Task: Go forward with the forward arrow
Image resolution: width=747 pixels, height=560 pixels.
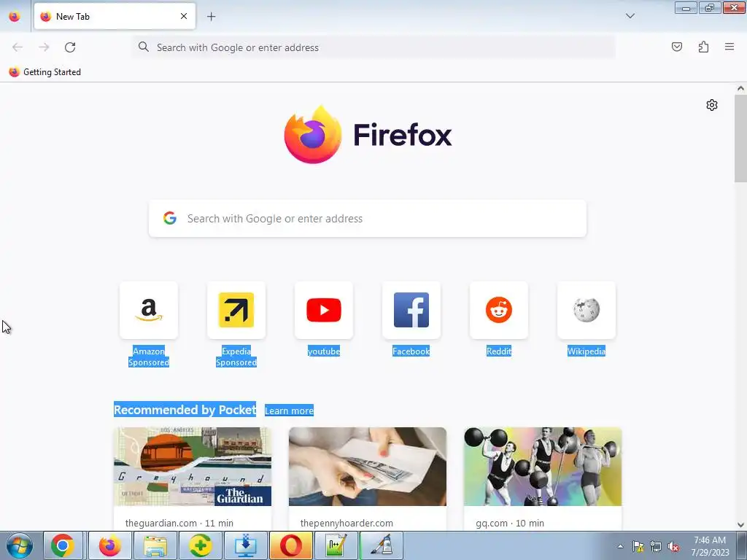Action: click(44, 47)
